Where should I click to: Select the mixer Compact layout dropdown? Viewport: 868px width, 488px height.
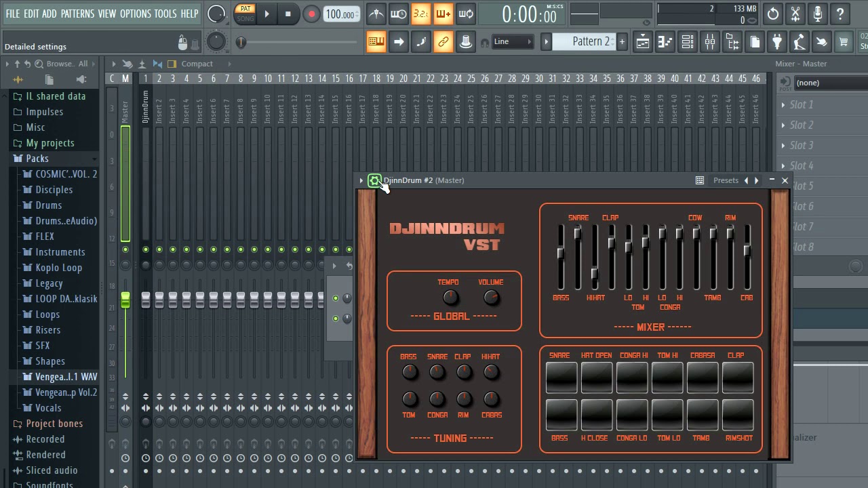(197, 64)
